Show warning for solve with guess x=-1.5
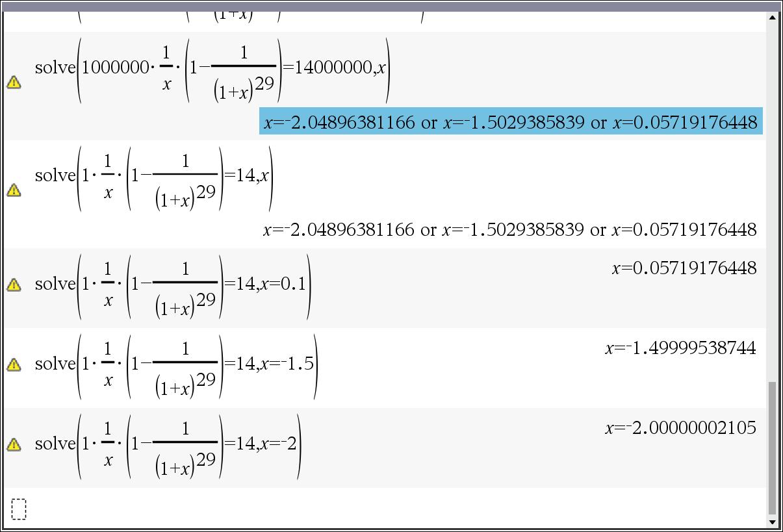Image resolution: width=783 pixels, height=532 pixels. 13,364
